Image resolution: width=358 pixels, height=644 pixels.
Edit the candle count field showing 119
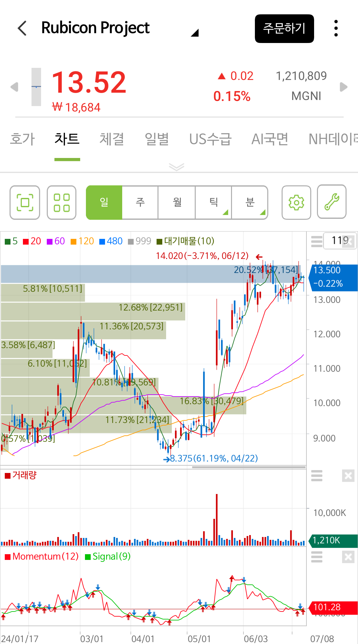[340, 240]
